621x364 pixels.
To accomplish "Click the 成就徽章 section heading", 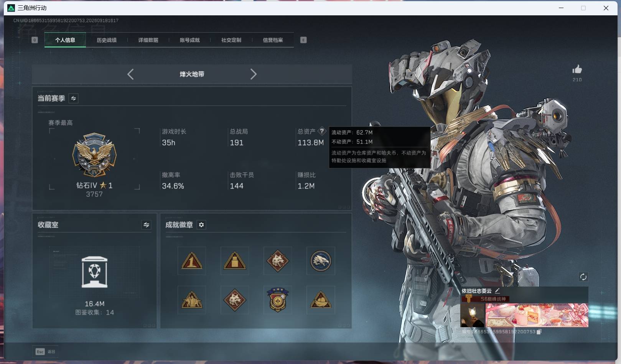I will (x=179, y=225).
